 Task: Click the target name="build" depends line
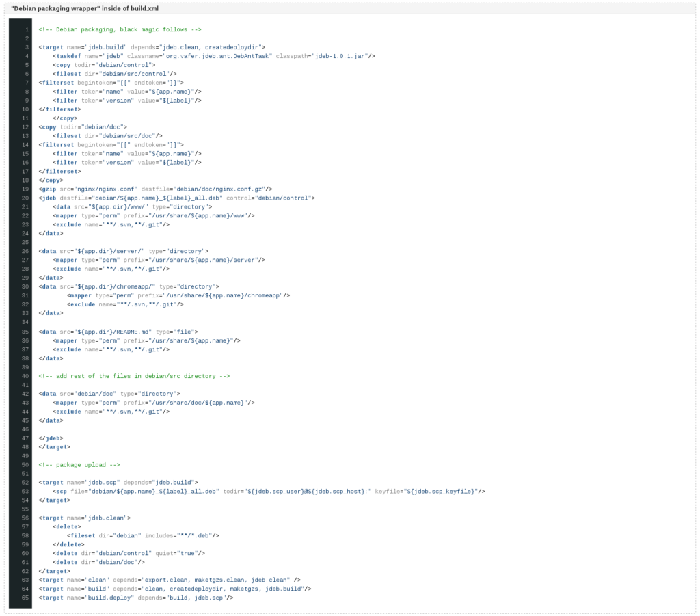point(175,589)
